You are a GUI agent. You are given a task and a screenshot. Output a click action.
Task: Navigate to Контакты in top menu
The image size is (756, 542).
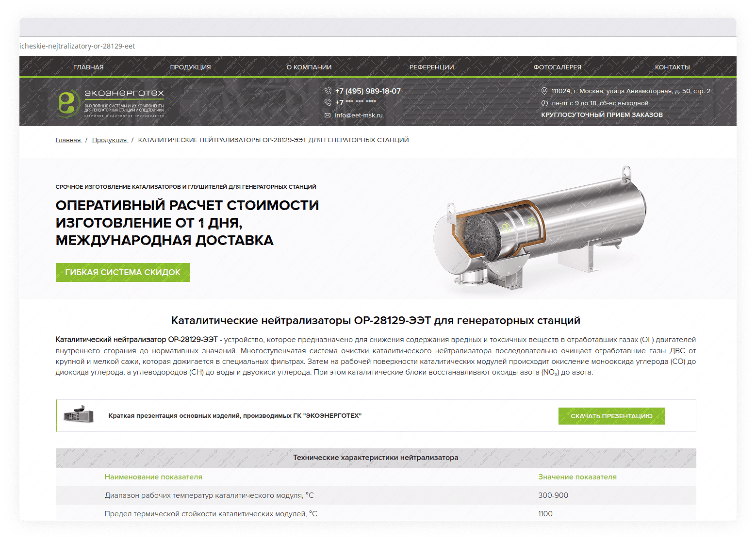coord(672,67)
